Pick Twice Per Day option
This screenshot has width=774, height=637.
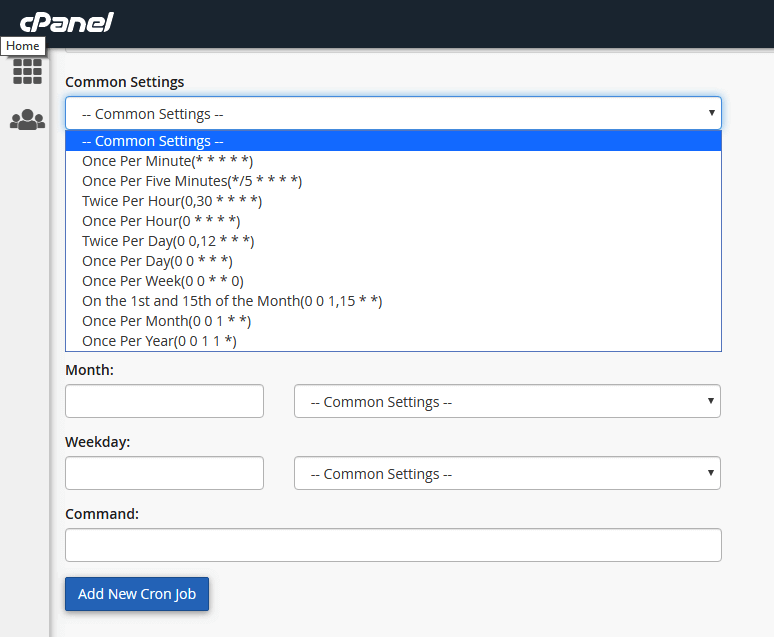[x=393, y=241]
